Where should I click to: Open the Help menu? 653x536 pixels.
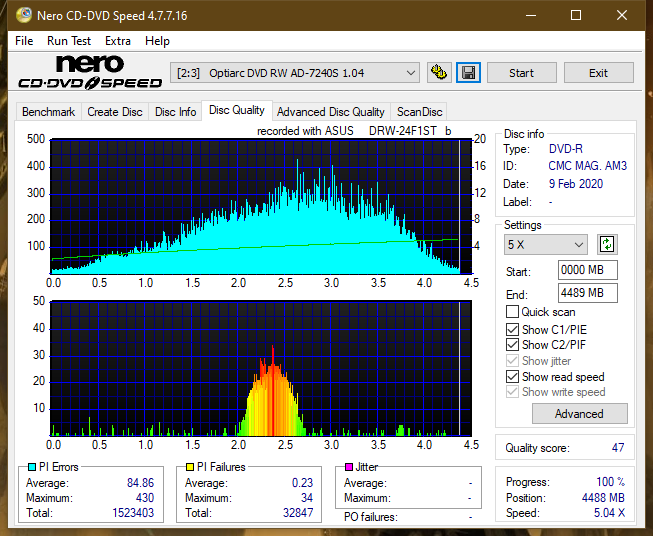point(157,41)
